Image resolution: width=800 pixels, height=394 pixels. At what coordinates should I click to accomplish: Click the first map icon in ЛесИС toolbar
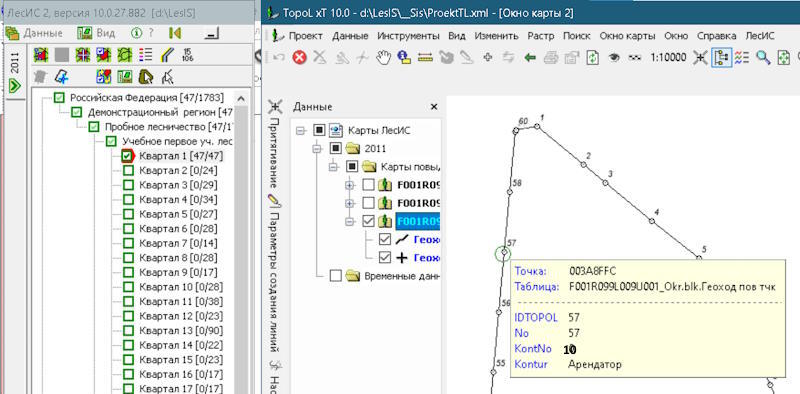[40, 54]
